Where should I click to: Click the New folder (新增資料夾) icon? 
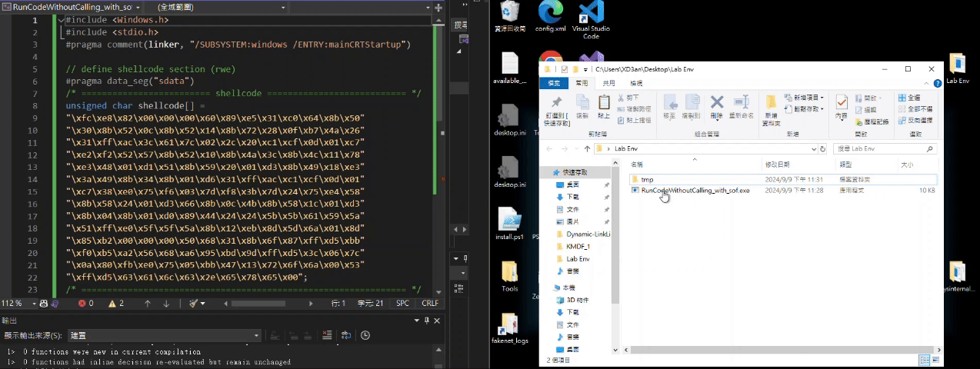pyautogui.click(x=772, y=109)
